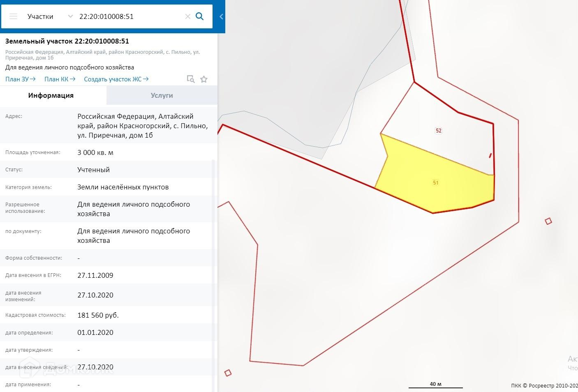Collapse the info side panel arrow
The width and height of the screenshot is (578, 392).
click(221, 16)
